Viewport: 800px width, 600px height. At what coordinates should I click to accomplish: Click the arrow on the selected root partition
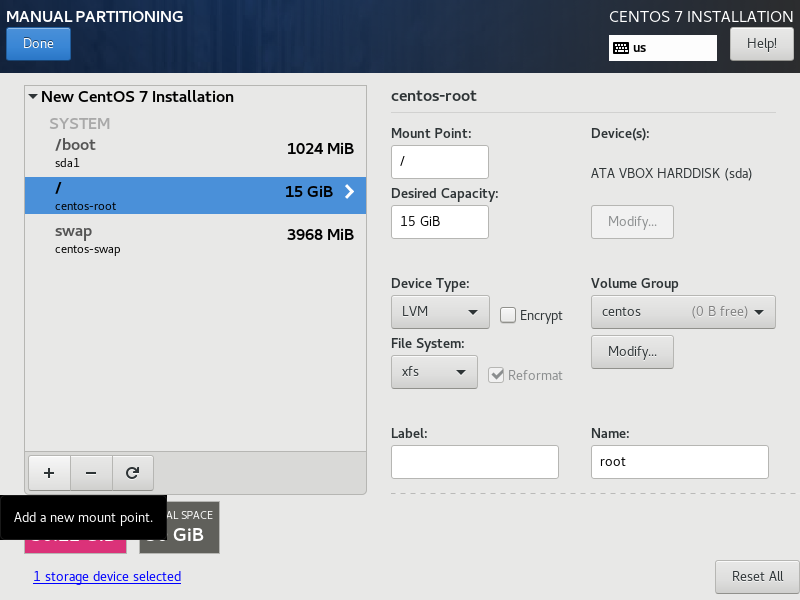point(349,192)
